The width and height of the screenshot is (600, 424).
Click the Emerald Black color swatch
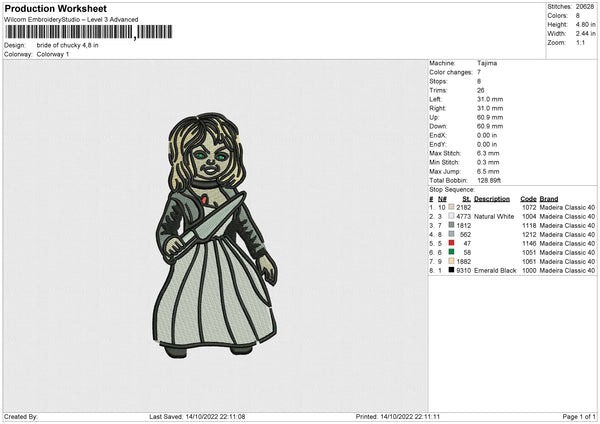pyautogui.click(x=451, y=270)
